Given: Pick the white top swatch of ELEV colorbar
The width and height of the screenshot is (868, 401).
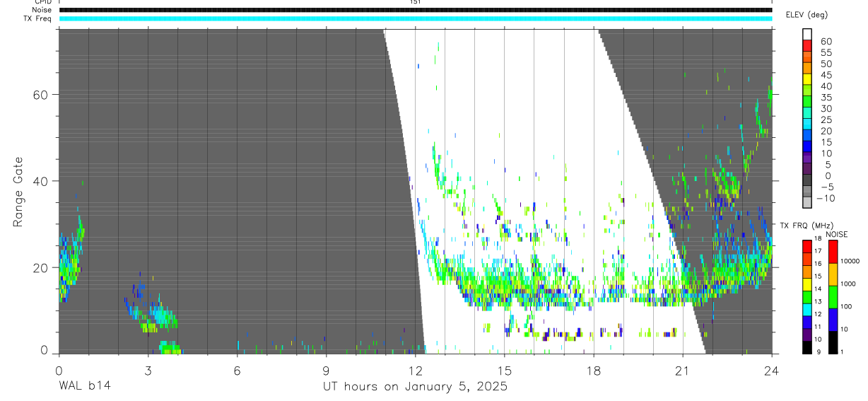Looking at the screenshot, I should pos(807,35).
